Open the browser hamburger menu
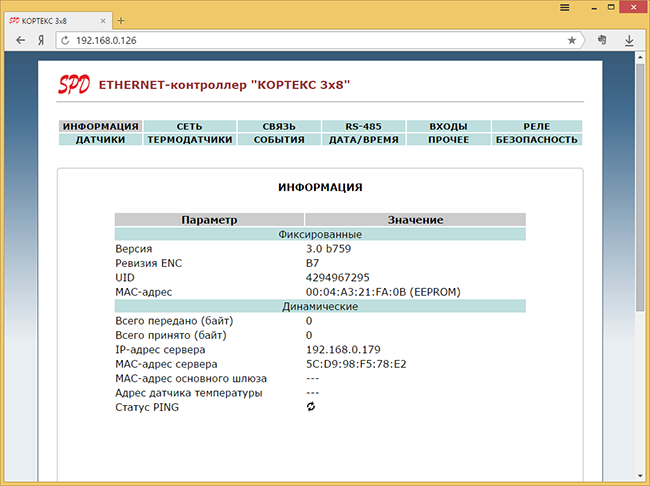 tap(565, 7)
